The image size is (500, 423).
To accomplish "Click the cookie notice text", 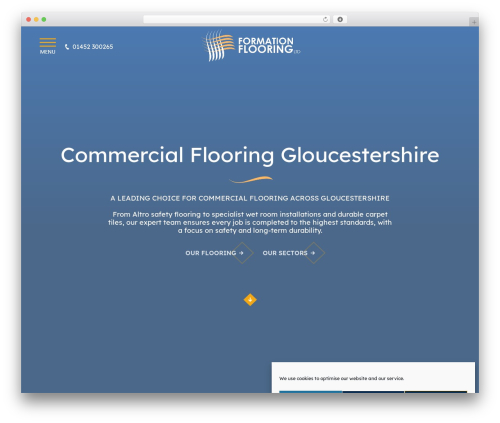I will [341, 378].
